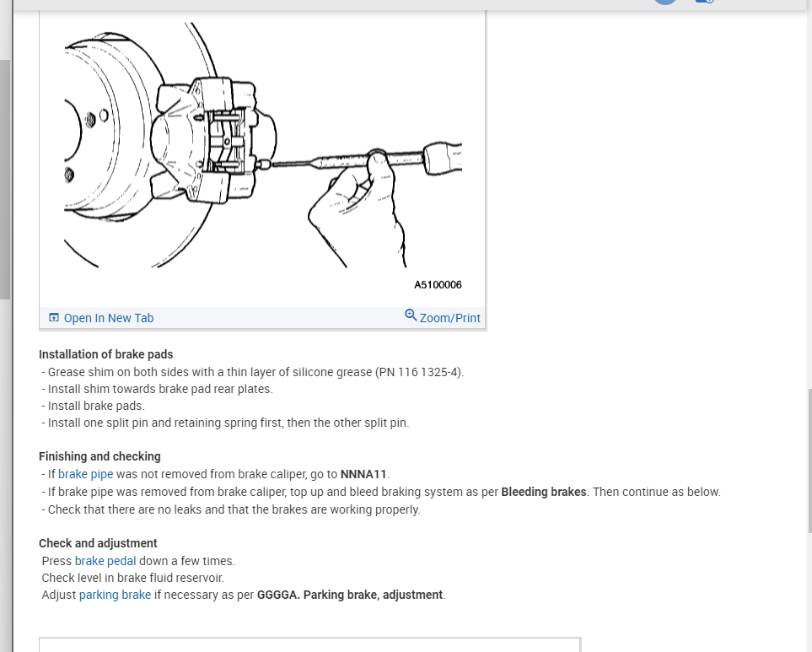Open the caliper diagram in a new tab
This screenshot has height=652, width=812.
click(x=101, y=318)
